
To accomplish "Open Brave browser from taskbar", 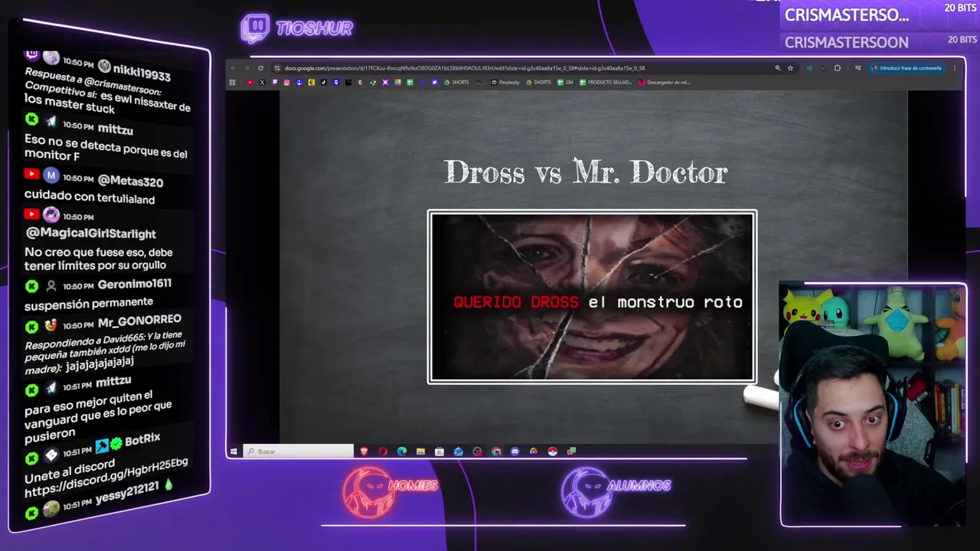I will pos(364,452).
